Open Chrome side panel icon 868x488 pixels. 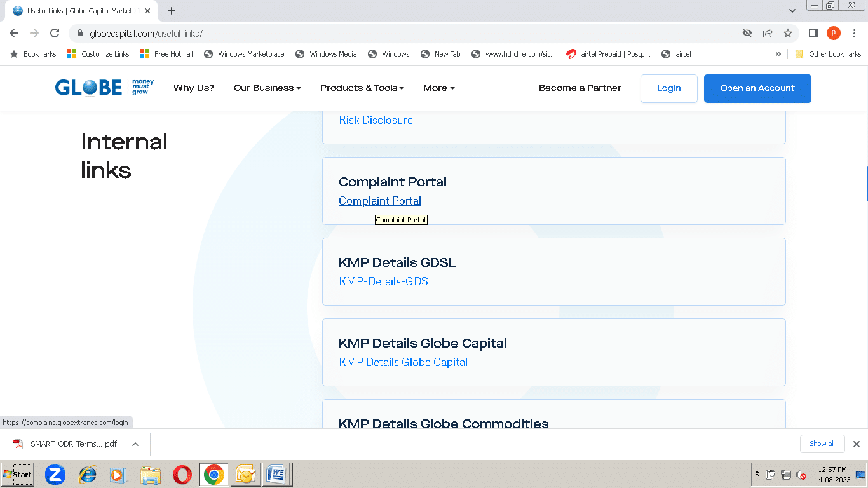click(x=813, y=33)
